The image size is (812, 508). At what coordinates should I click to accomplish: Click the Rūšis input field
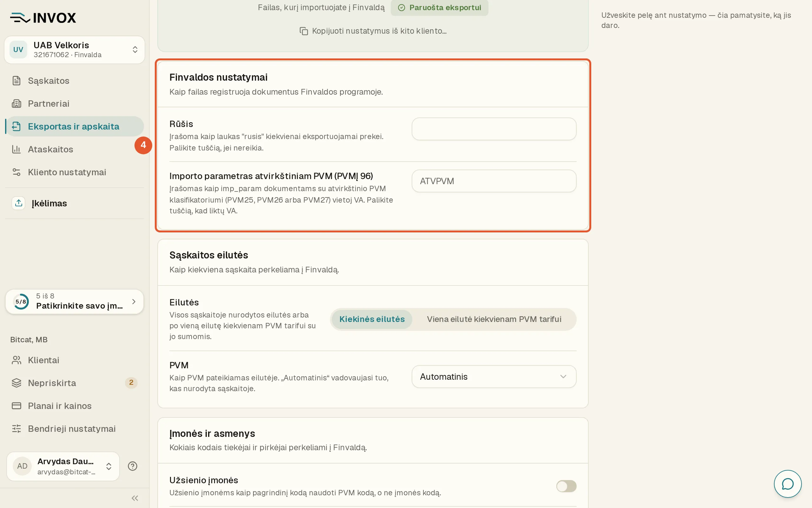coord(494,129)
